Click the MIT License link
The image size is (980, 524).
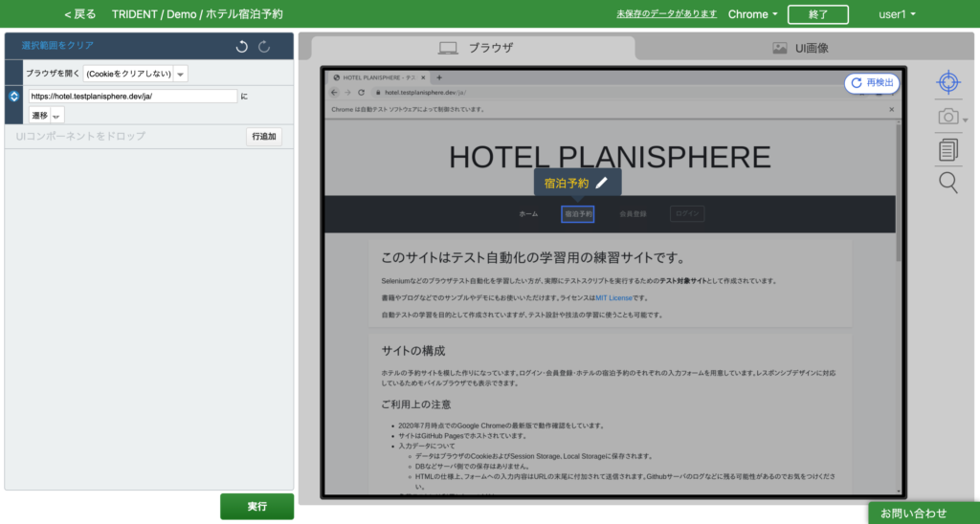613,298
